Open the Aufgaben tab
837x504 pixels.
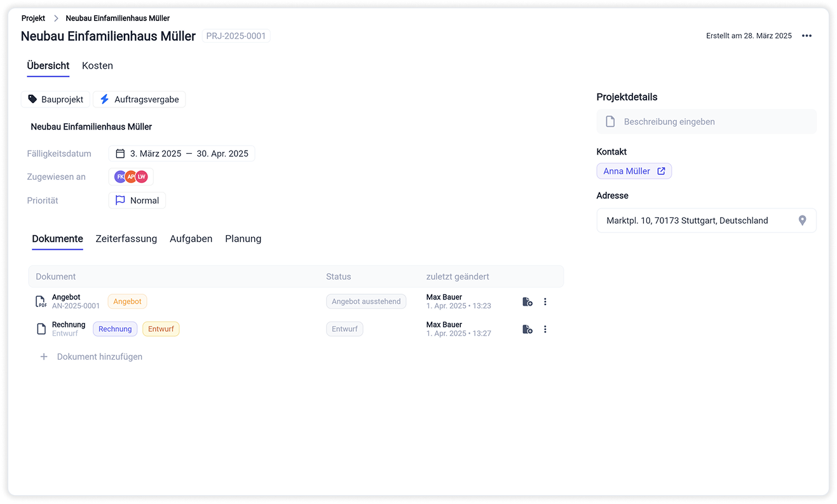191,239
